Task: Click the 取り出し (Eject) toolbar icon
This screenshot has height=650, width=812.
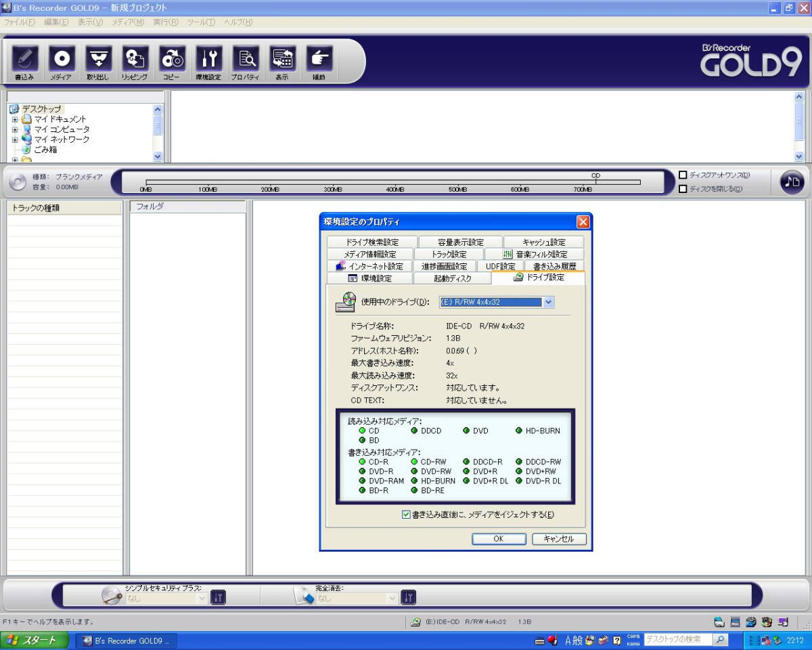Action: coord(98,59)
